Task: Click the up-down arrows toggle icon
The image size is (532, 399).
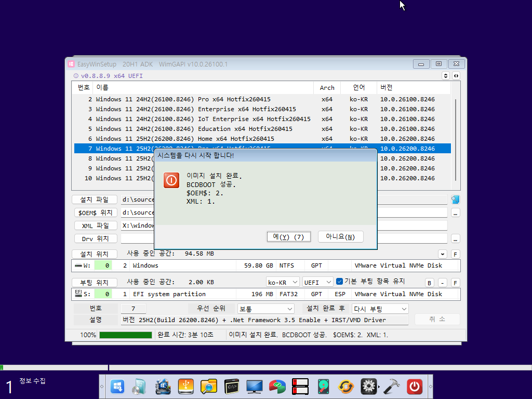Action: tap(446, 76)
